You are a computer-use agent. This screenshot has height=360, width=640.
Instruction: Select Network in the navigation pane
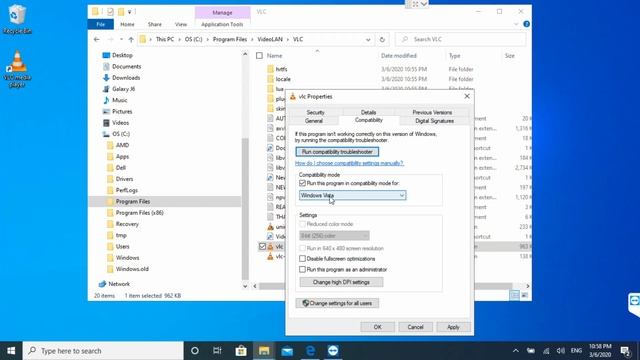pyautogui.click(x=119, y=284)
